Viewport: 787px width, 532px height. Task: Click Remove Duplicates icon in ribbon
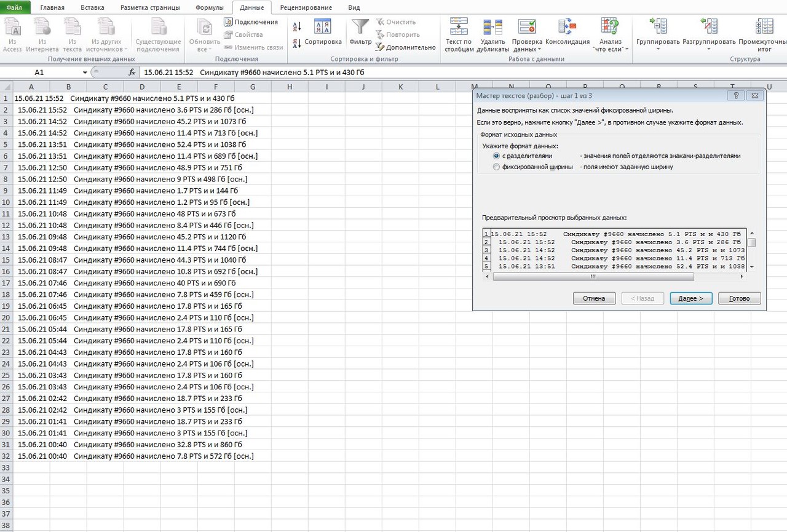point(492,26)
